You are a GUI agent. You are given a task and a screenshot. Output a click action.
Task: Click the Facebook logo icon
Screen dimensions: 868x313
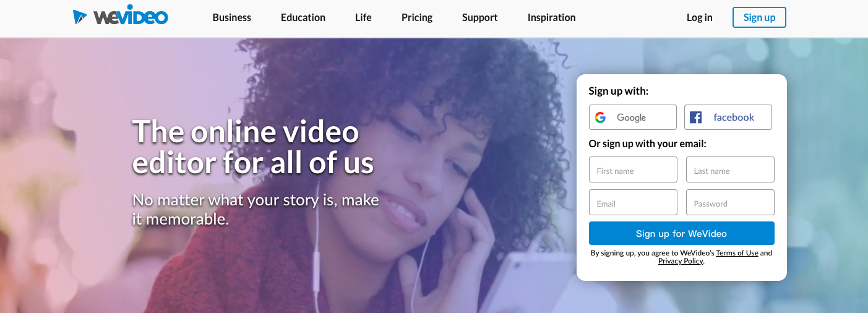click(x=696, y=118)
